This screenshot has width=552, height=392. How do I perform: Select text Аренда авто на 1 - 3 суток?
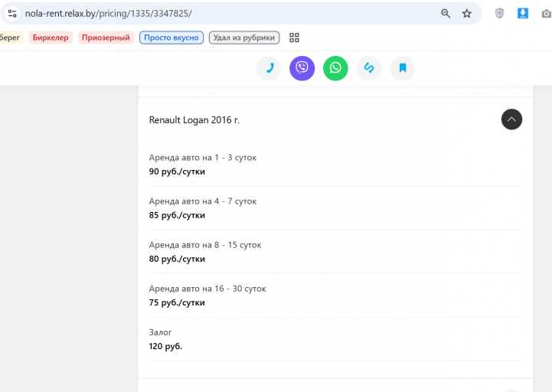(203, 158)
